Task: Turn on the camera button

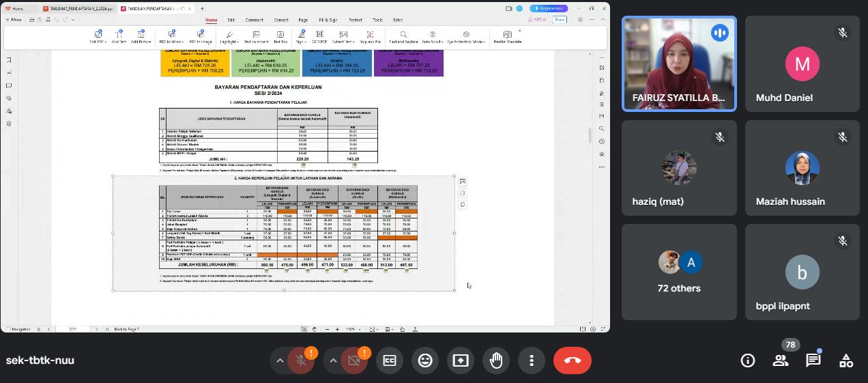Action: tap(354, 360)
